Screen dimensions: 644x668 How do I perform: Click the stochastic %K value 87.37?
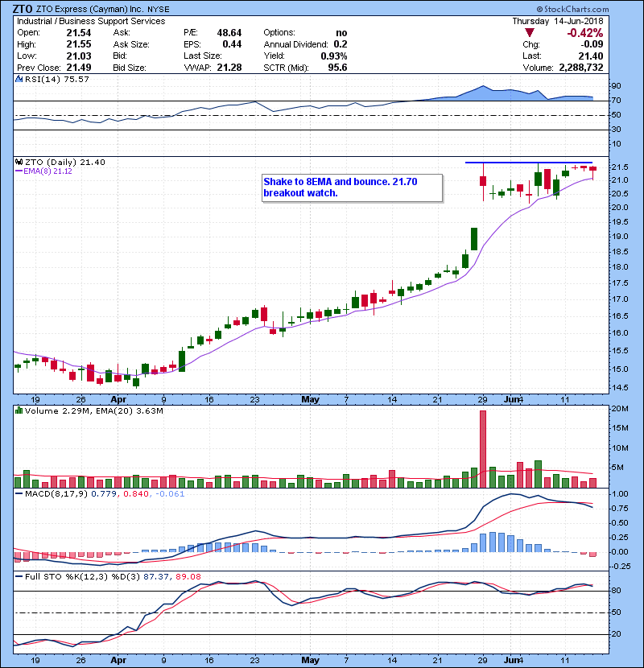coord(155,577)
